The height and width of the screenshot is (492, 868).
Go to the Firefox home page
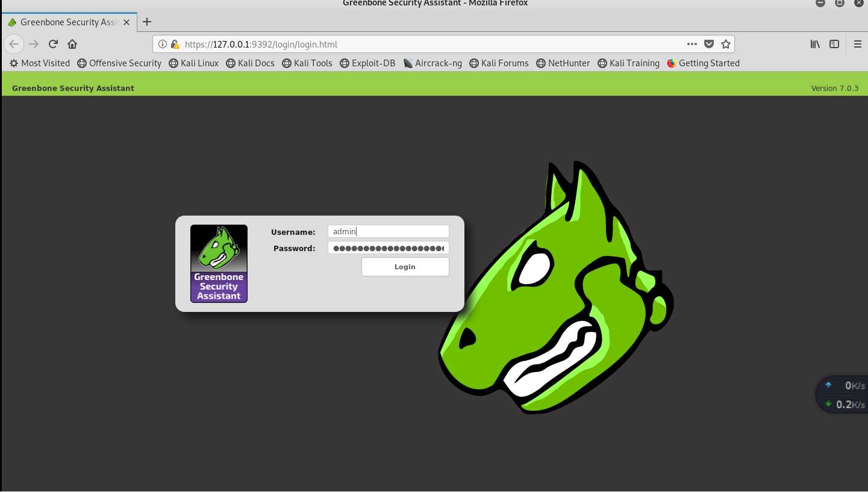[72, 44]
